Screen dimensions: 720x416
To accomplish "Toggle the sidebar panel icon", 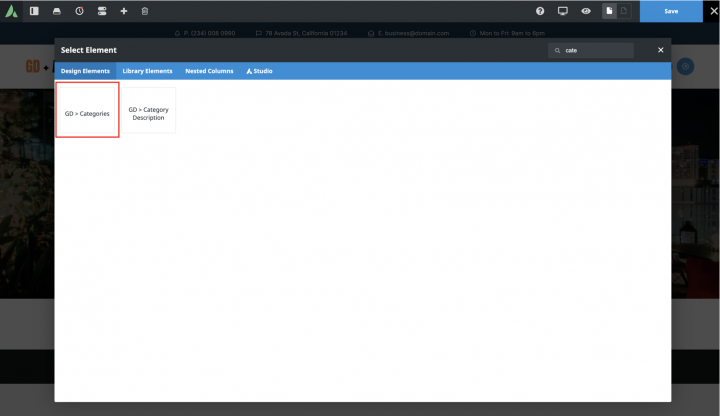I will (x=33, y=11).
